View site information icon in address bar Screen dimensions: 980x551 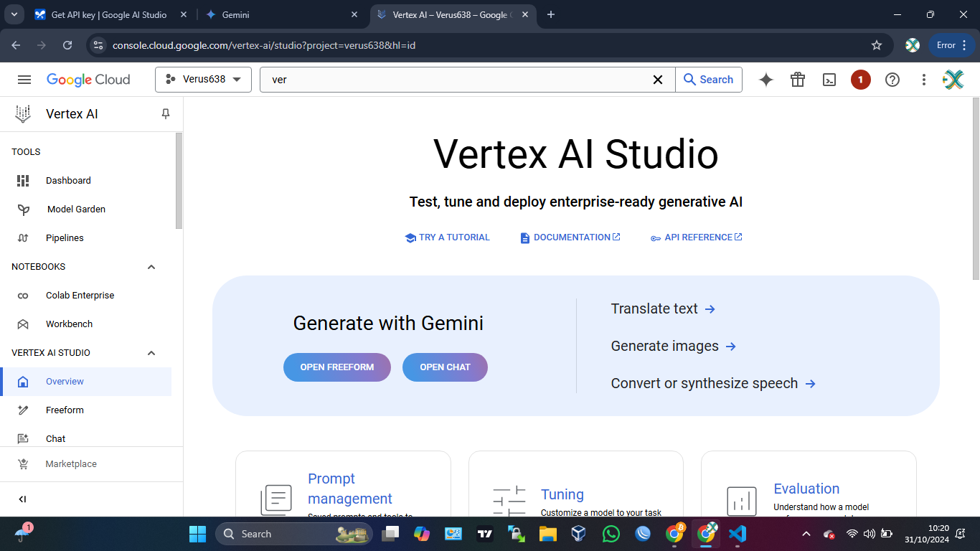(x=98, y=45)
